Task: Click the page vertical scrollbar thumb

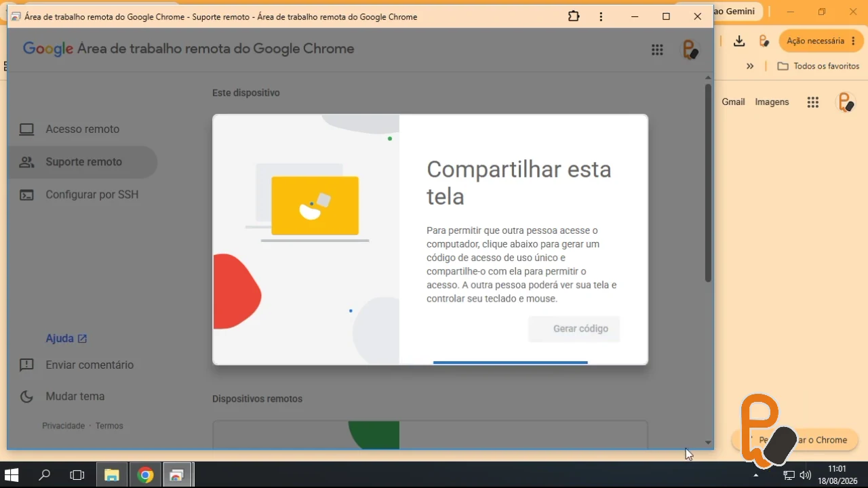Action: point(708,183)
